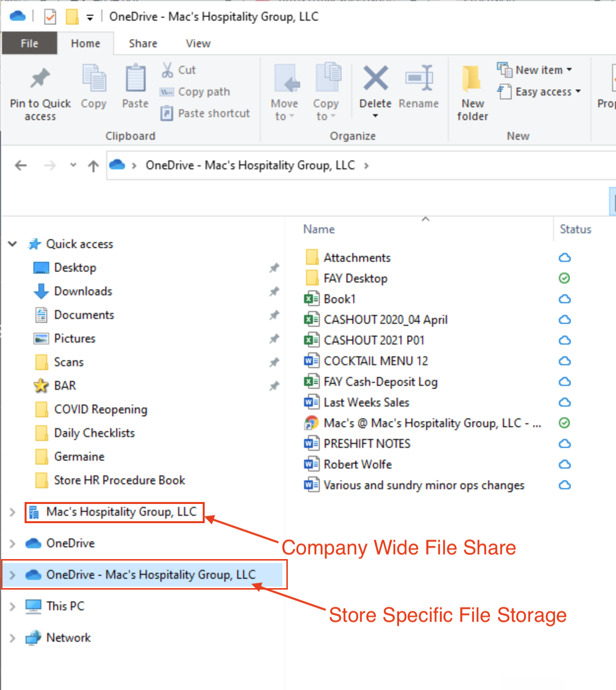
Task: Expand the Network tree node
Action: click(x=12, y=638)
